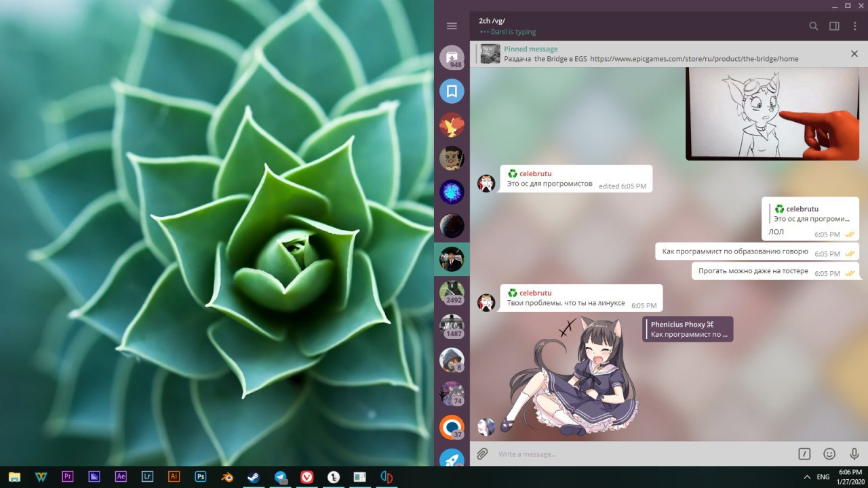868x488 pixels.
Task: Open the emoji and sticker panel
Action: point(829,453)
